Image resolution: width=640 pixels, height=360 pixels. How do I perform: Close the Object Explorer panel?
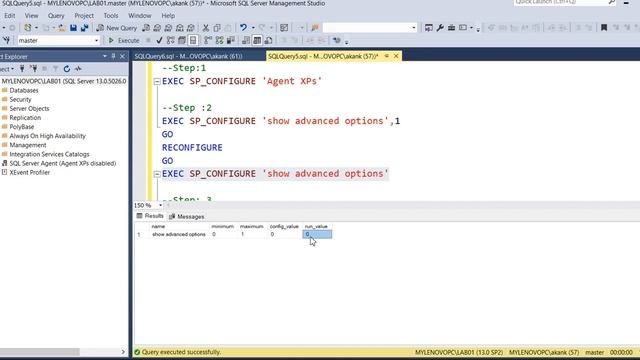[x=122, y=56]
